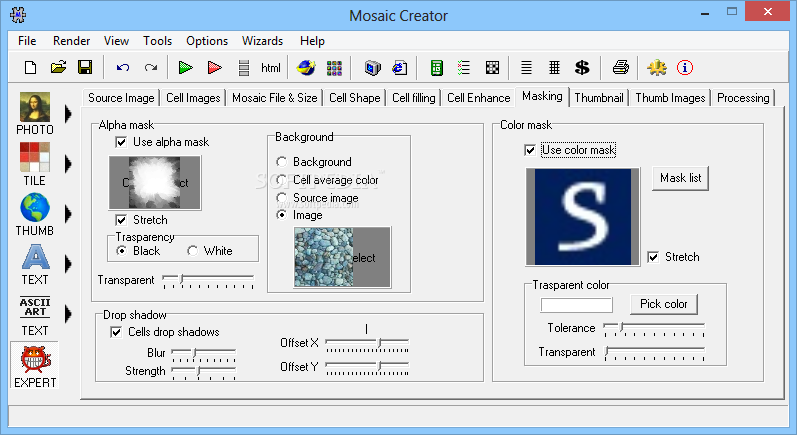Switch to the Source Image tab

pos(121,98)
